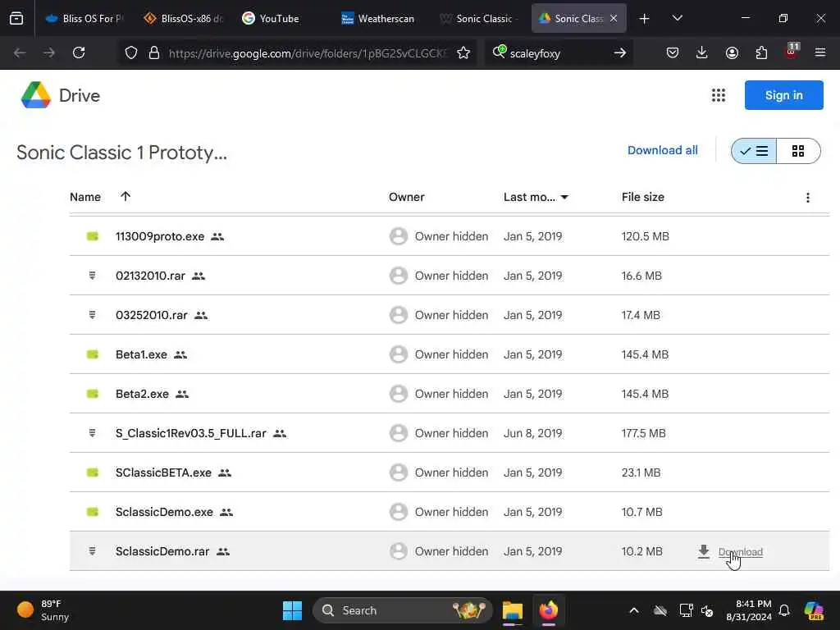The width and height of the screenshot is (840, 630).
Task: Open File Explorer from the taskbar
Action: (512, 610)
